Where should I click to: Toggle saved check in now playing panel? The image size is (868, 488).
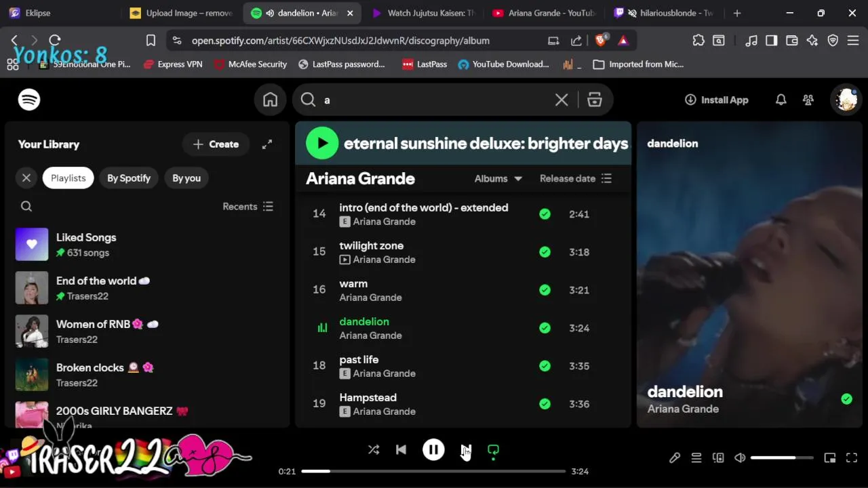click(x=846, y=399)
